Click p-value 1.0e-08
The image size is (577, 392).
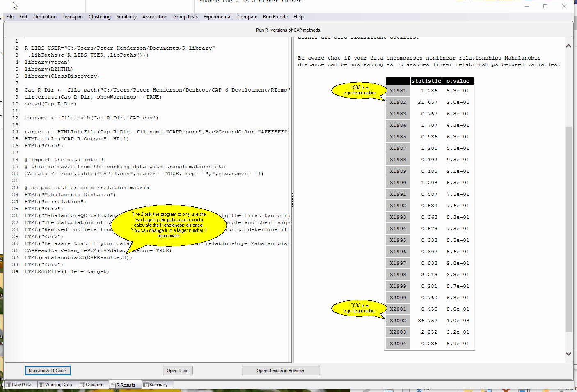[x=458, y=321]
